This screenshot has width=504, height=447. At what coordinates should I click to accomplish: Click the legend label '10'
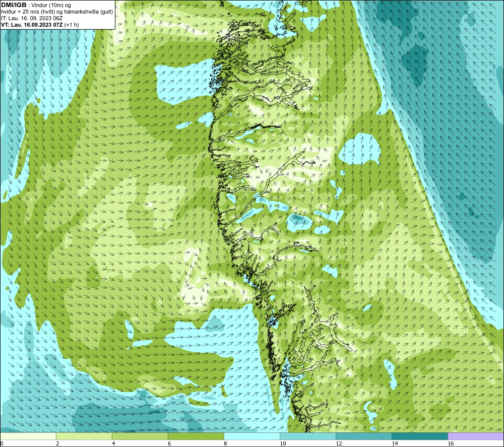[x=283, y=444]
